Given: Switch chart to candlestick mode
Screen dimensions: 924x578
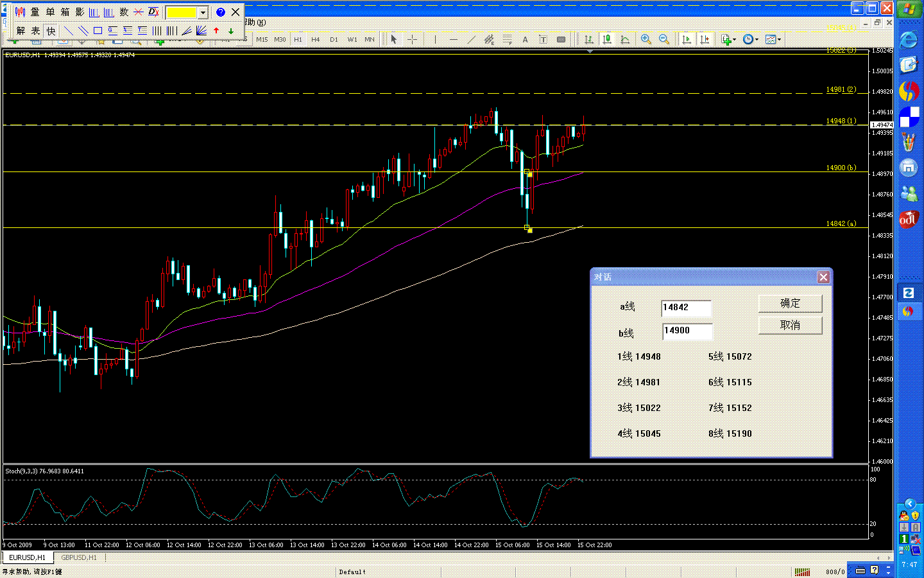Looking at the screenshot, I should [607, 39].
